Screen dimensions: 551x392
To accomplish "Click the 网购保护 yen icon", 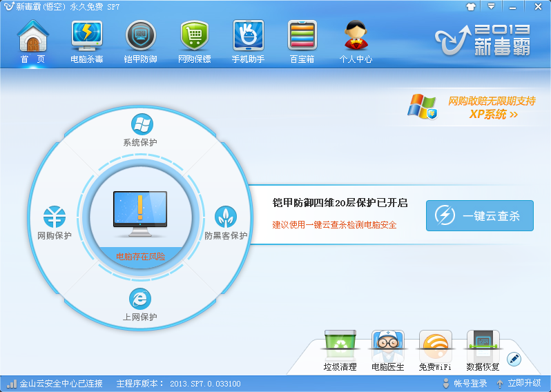I will tap(55, 217).
